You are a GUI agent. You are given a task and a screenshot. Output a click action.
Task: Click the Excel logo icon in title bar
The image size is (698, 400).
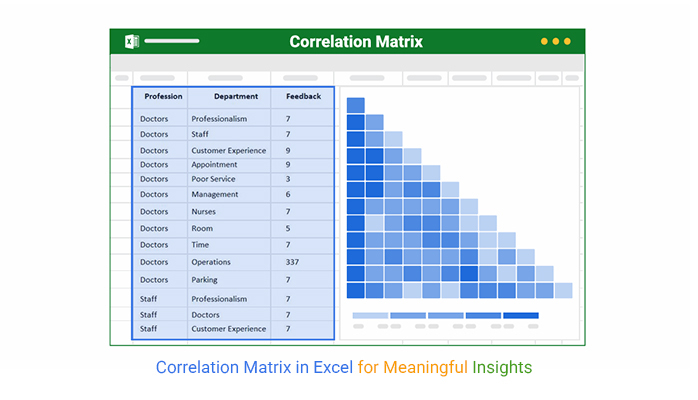click(x=132, y=41)
